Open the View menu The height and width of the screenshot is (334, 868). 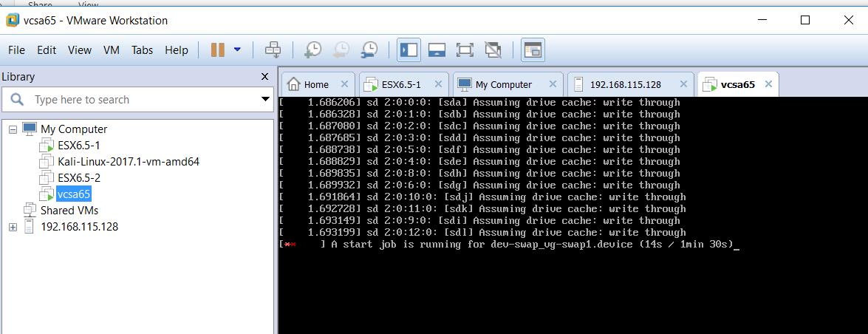[80, 50]
